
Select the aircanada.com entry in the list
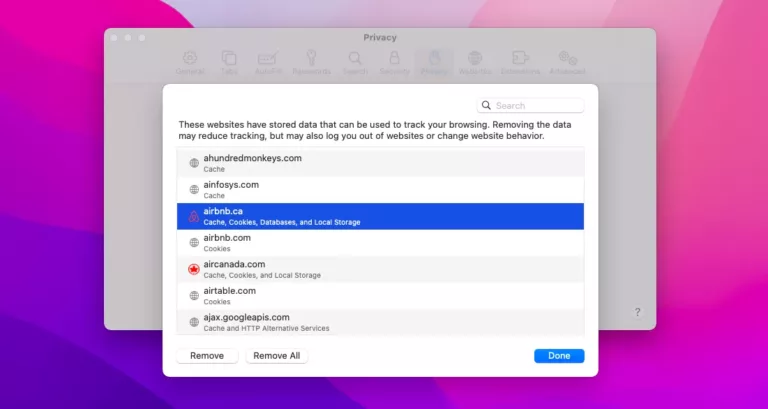[x=380, y=269]
